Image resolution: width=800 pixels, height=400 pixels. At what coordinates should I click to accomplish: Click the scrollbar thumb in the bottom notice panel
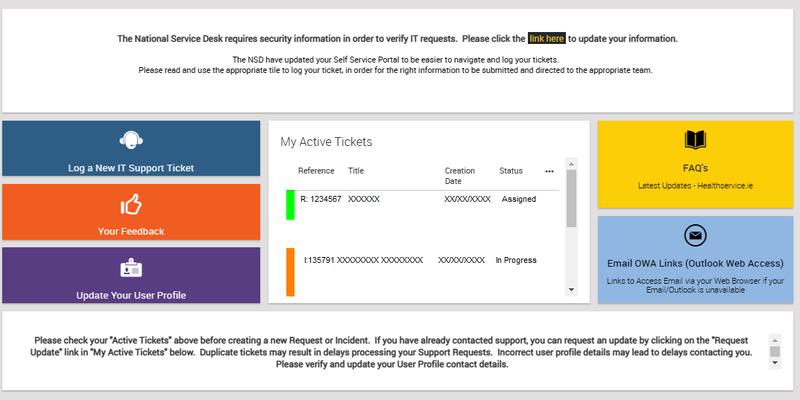(774, 352)
